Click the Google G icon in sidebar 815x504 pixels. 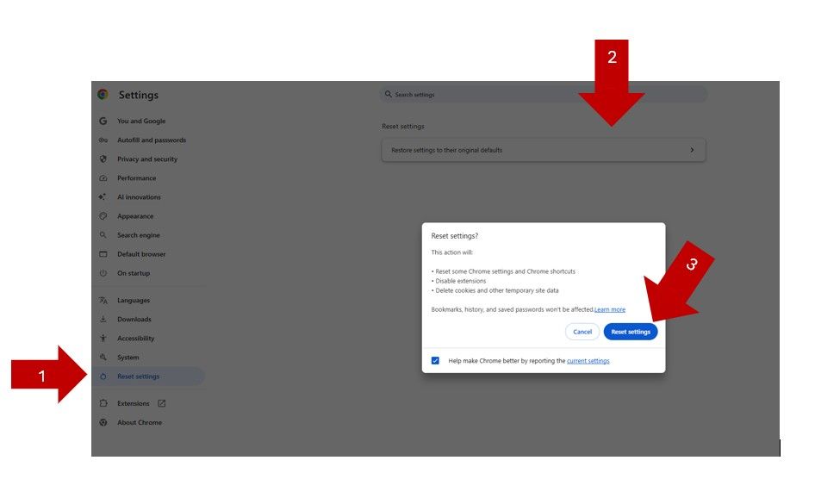pyautogui.click(x=103, y=121)
